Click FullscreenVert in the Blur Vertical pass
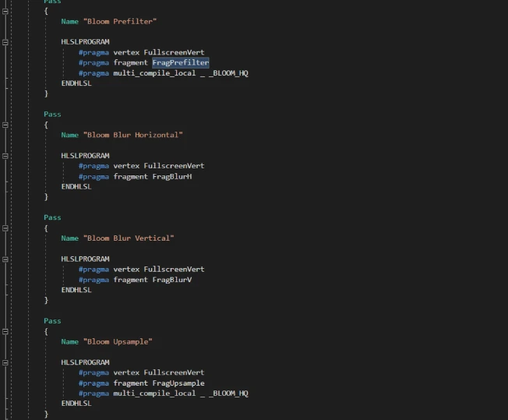Viewport: 508px width, 420px height. click(174, 270)
